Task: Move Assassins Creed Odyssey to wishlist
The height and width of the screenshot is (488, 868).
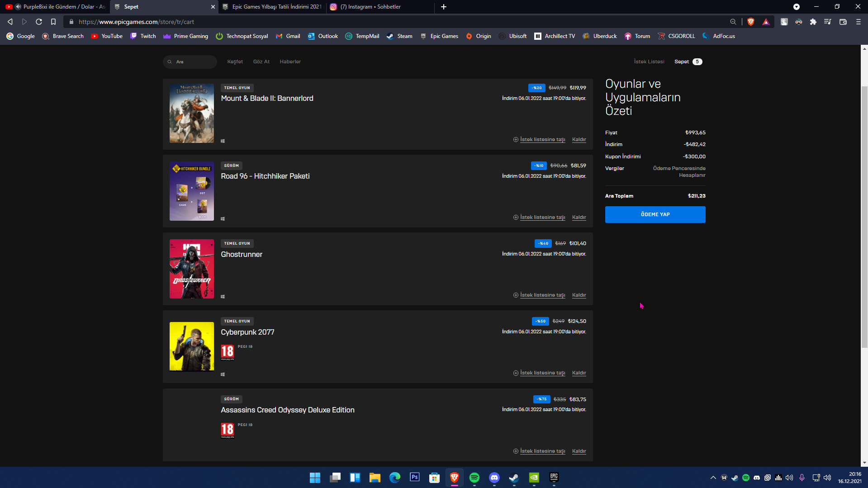Action: [x=539, y=451]
